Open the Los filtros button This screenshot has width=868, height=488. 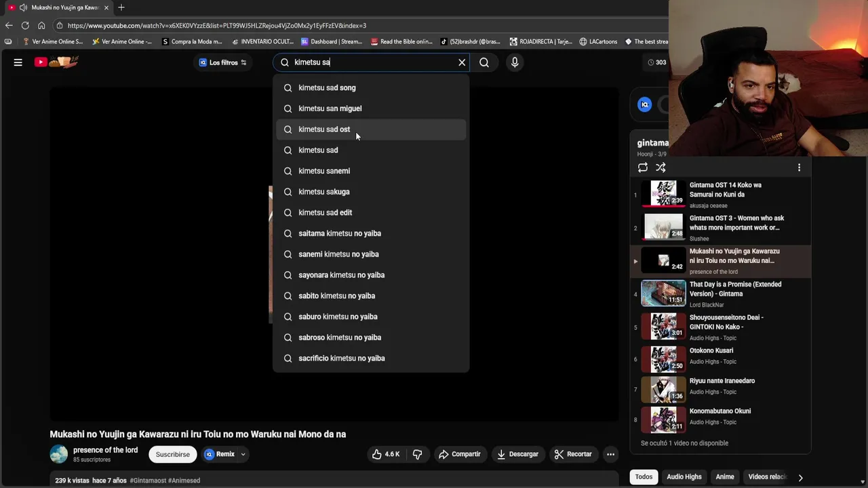(223, 62)
